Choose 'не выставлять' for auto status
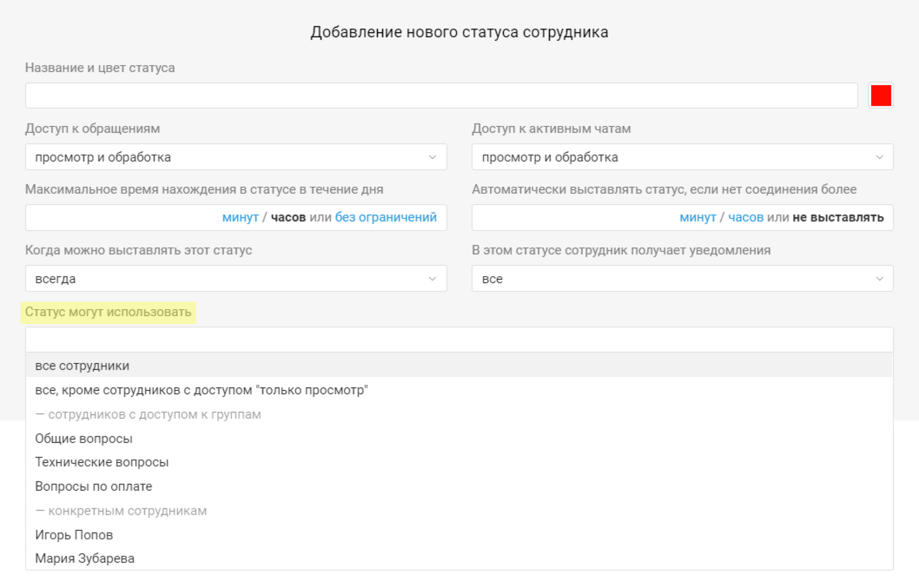Image resolution: width=919 pixels, height=588 pixels. (x=838, y=218)
